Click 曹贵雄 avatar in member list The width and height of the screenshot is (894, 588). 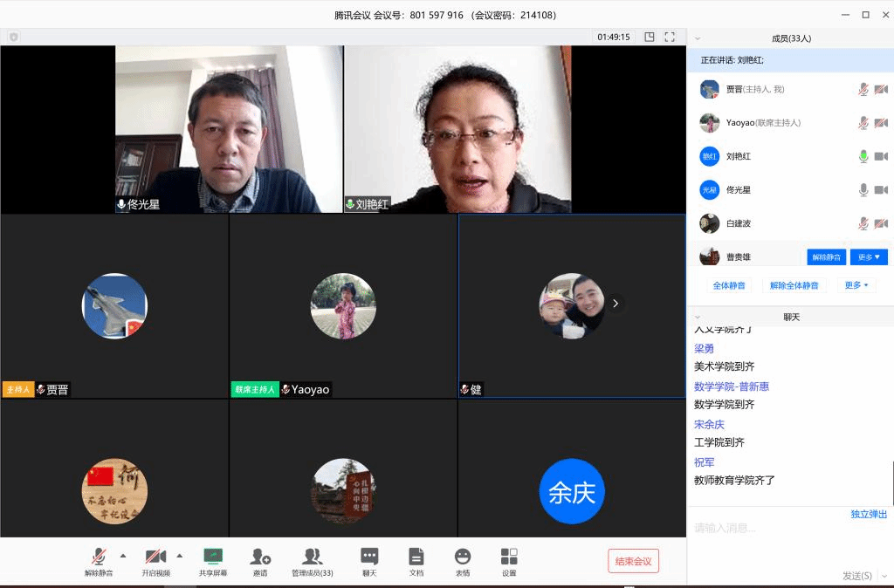tap(709, 256)
